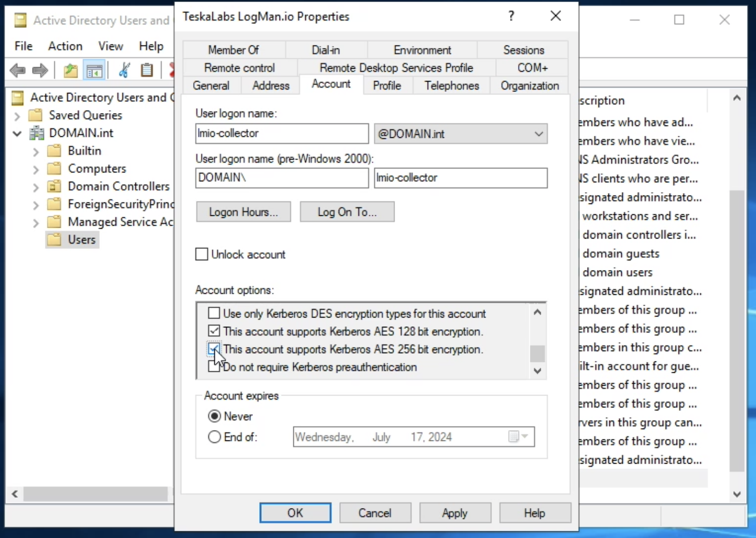Click the Saved Queries folder icon
Screen dimensions: 756x538
pos(36,115)
